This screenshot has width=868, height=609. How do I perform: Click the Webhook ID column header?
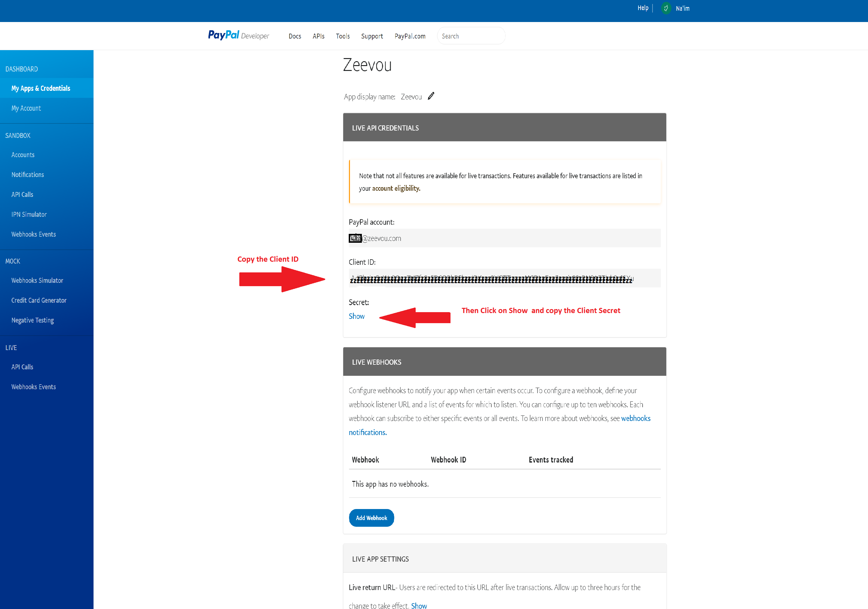click(x=448, y=460)
